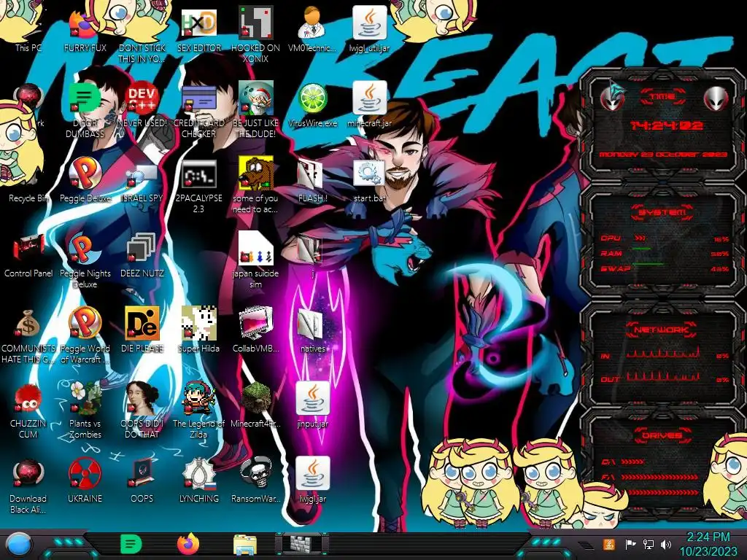Click the DRIVES header in the widget
The width and height of the screenshot is (747, 560).
pos(661,435)
